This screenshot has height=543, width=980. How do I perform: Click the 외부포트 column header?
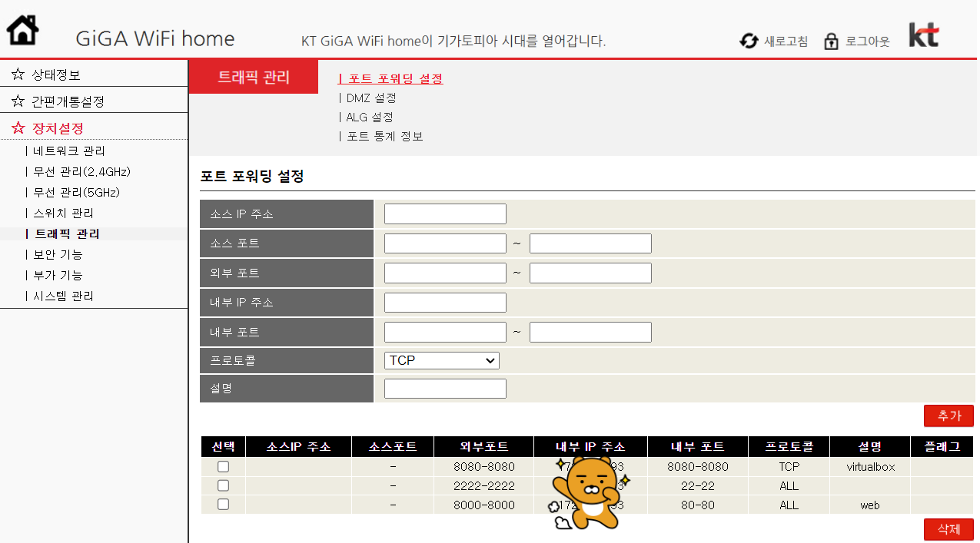pos(484,446)
